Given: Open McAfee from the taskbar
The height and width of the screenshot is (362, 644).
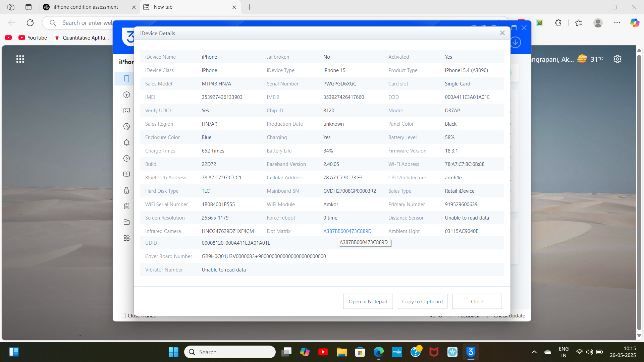Looking at the screenshot, I should pyautogui.click(x=434, y=352).
